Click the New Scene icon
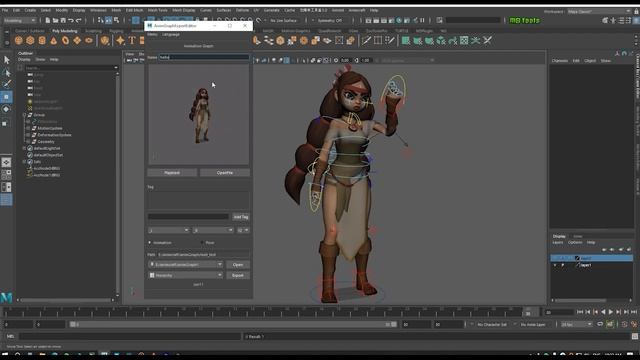 48,20
